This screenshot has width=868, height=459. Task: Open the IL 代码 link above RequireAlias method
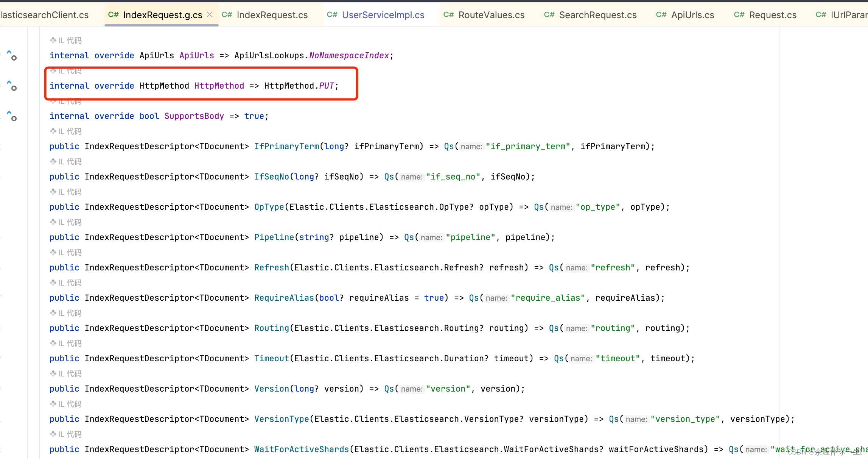[65, 283]
